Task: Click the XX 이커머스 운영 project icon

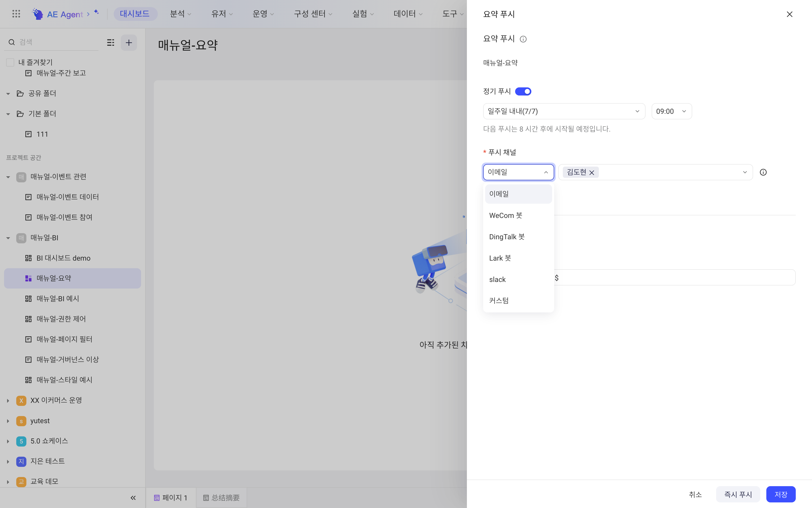Action: click(21, 401)
